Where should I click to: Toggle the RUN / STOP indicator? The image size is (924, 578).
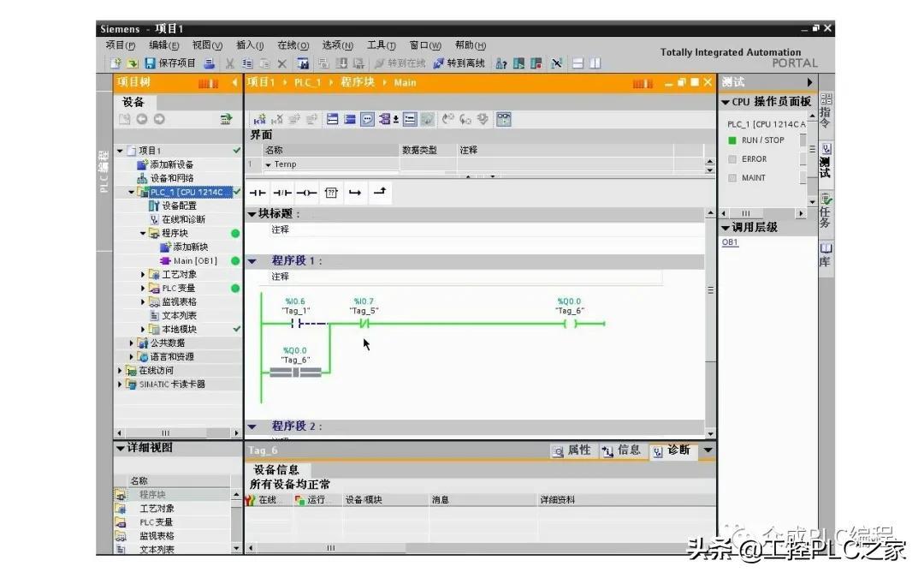click(x=731, y=140)
